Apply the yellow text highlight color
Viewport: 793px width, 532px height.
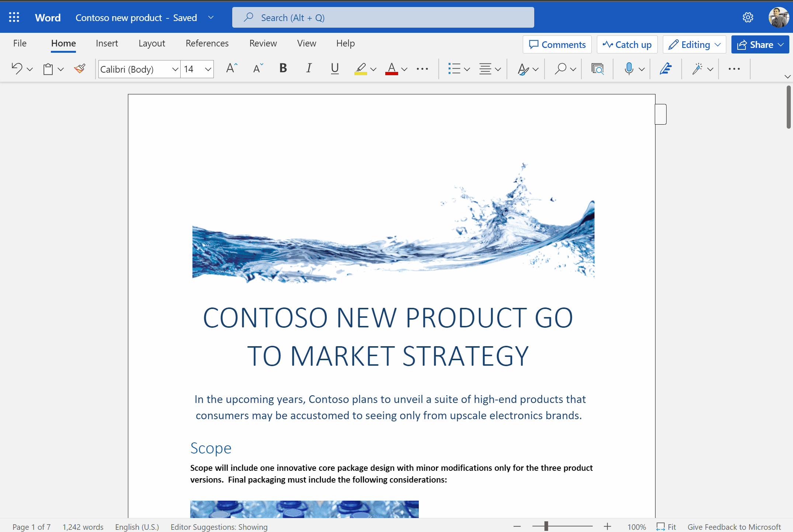click(361, 69)
